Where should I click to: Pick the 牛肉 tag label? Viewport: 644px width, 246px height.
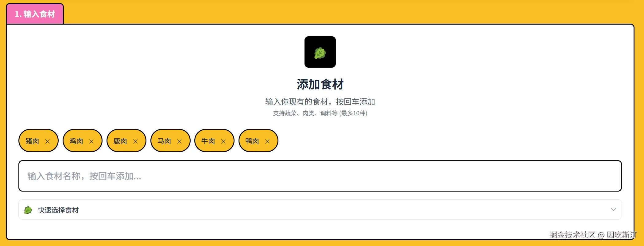click(x=208, y=141)
